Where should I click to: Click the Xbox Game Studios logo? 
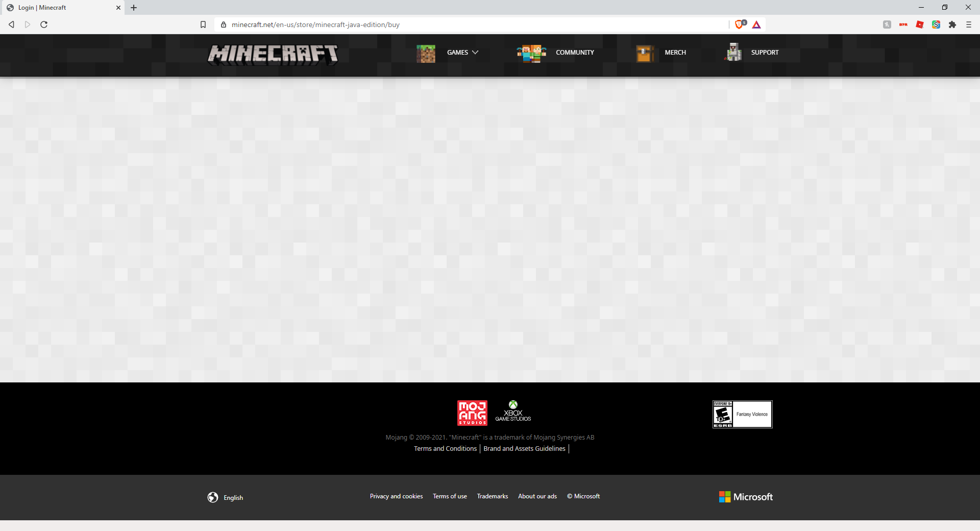click(513, 412)
